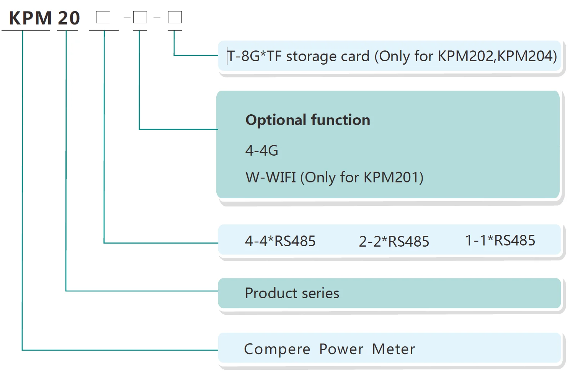Click the bold KPM heading text
588x377 pixels.
(30, 18)
